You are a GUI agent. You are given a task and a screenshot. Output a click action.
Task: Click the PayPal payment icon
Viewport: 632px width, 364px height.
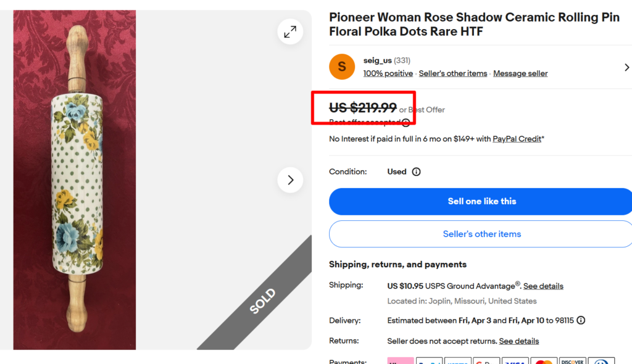pyautogui.click(x=429, y=361)
